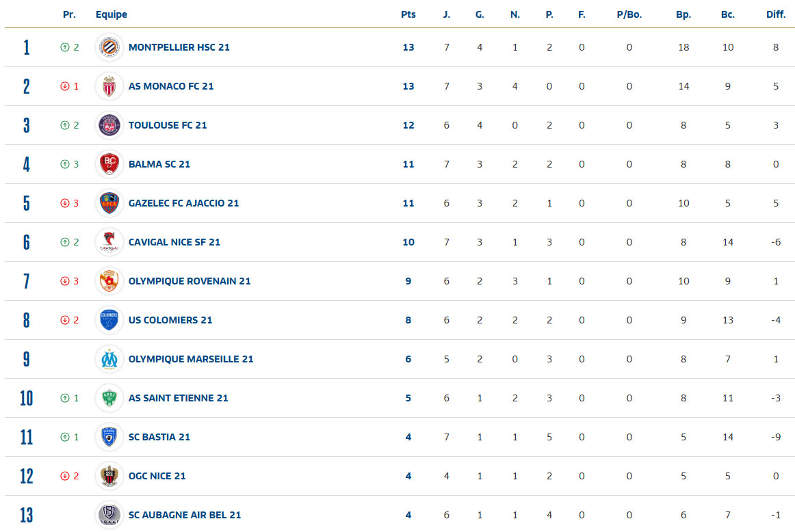795x532 pixels.
Task: Click the AS Monaco club crest
Action: (109, 86)
